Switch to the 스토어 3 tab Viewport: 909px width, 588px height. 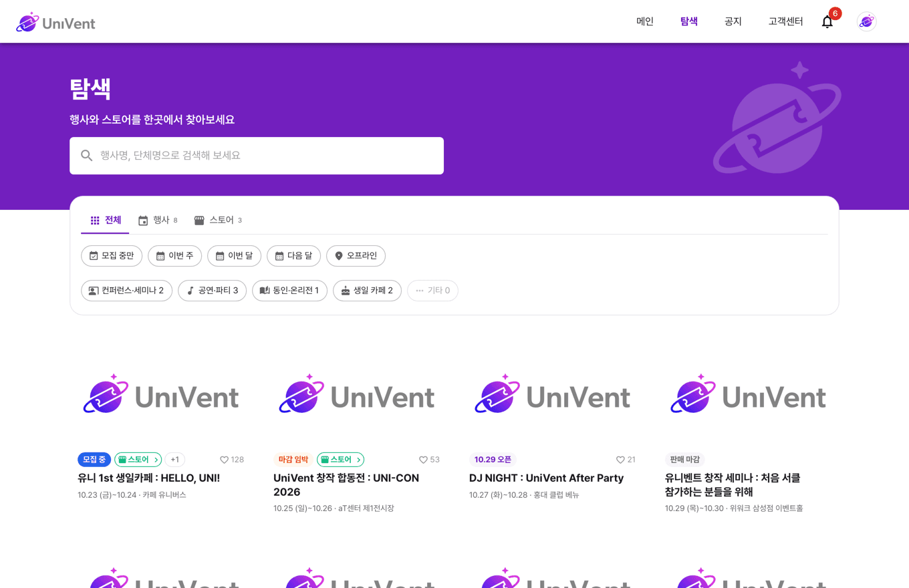[x=218, y=220]
